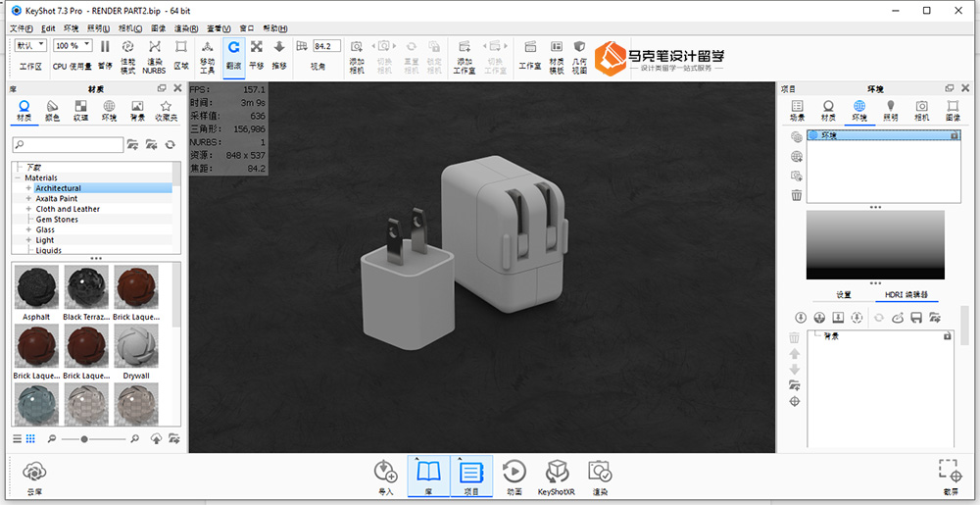This screenshot has height=505, width=980.
Task: Select the Gem Stones folder
Action: click(57, 220)
